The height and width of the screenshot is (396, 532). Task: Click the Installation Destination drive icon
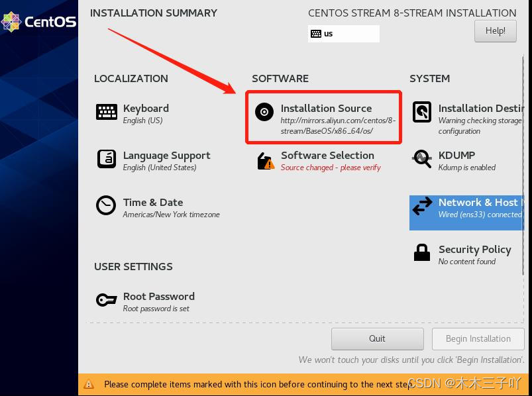click(422, 112)
